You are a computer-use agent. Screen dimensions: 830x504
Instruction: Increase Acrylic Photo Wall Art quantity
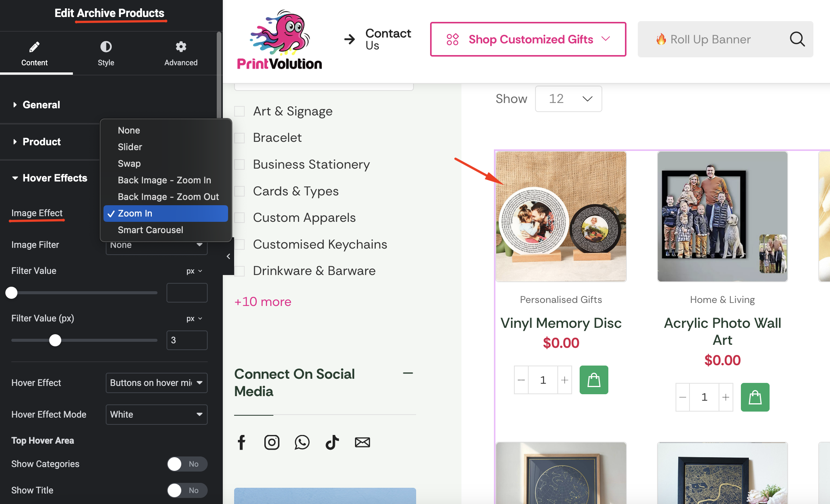click(x=726, y=397)
